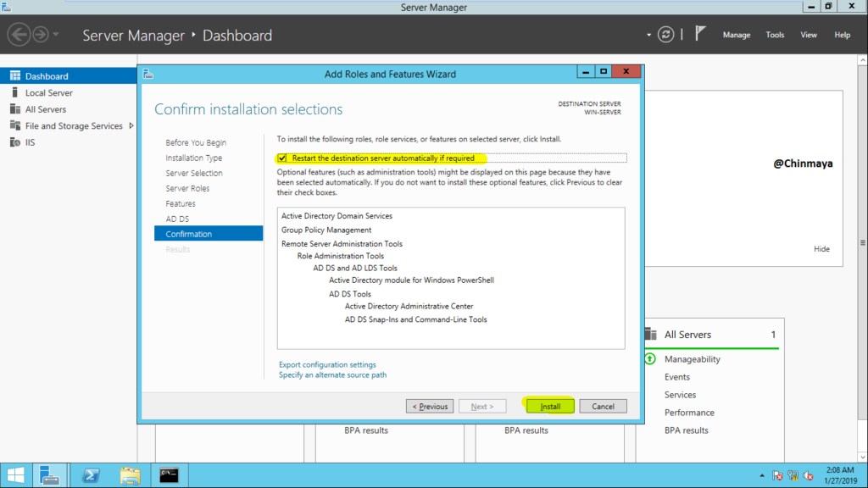The image size is (868, 488).
Task: Select the Confirmation wizard step
Action: click(209, 234)
